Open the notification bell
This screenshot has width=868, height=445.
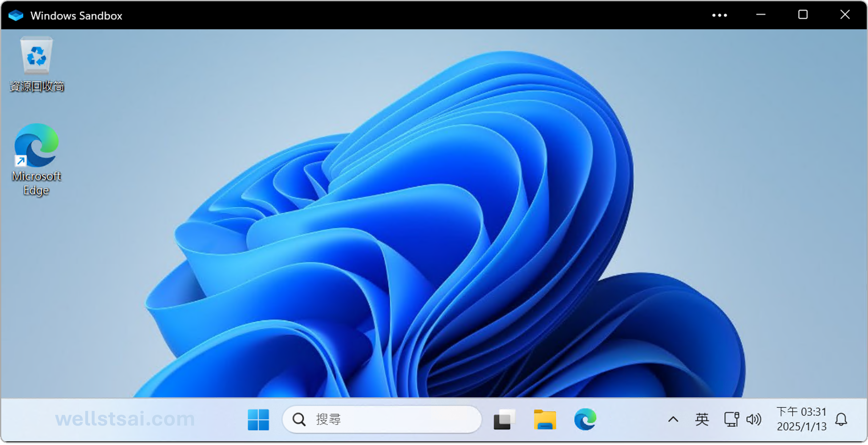pyautogui.click(x=841, y=419)
